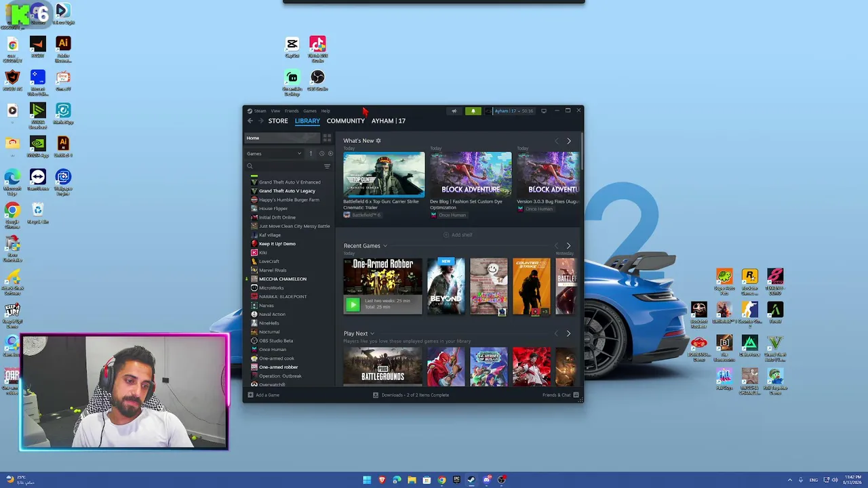Select Initial Drift Online
Screen dimensions: 868x488
click(277, 218)
